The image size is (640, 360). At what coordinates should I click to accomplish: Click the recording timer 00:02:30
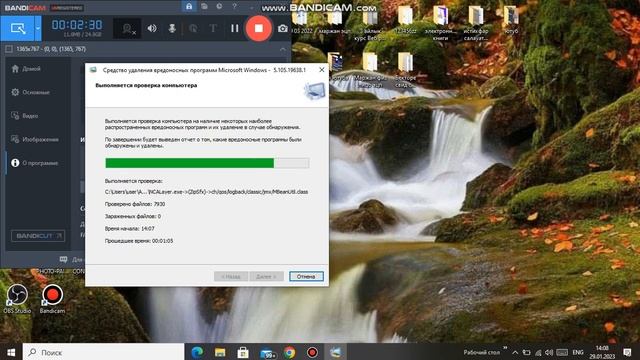coord(77,25)
